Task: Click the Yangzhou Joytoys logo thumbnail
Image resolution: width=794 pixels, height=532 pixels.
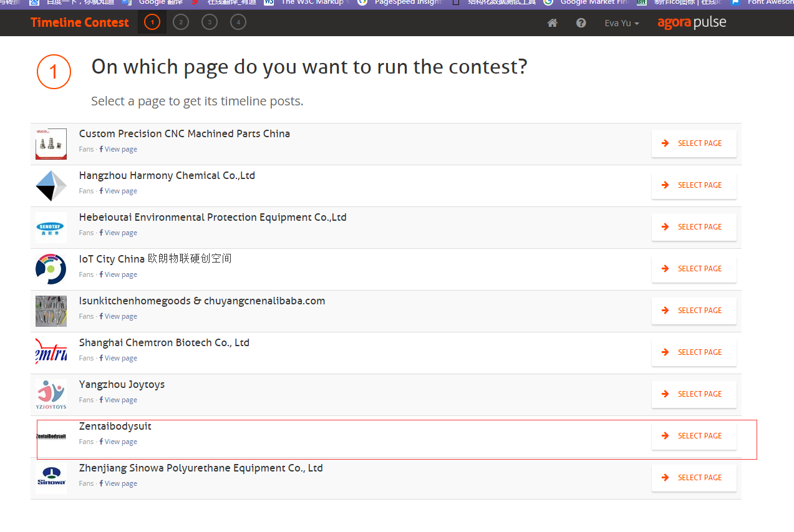Action: [x=51, y=395]
